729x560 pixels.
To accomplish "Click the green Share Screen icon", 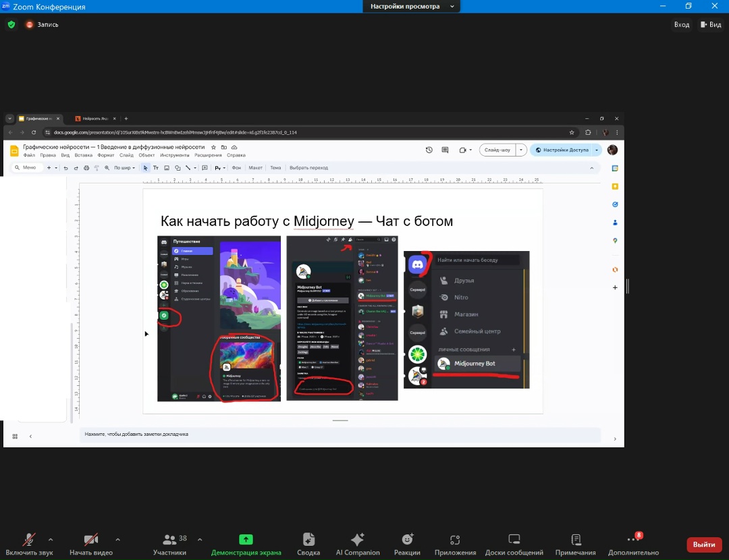I will click(246, 540).
